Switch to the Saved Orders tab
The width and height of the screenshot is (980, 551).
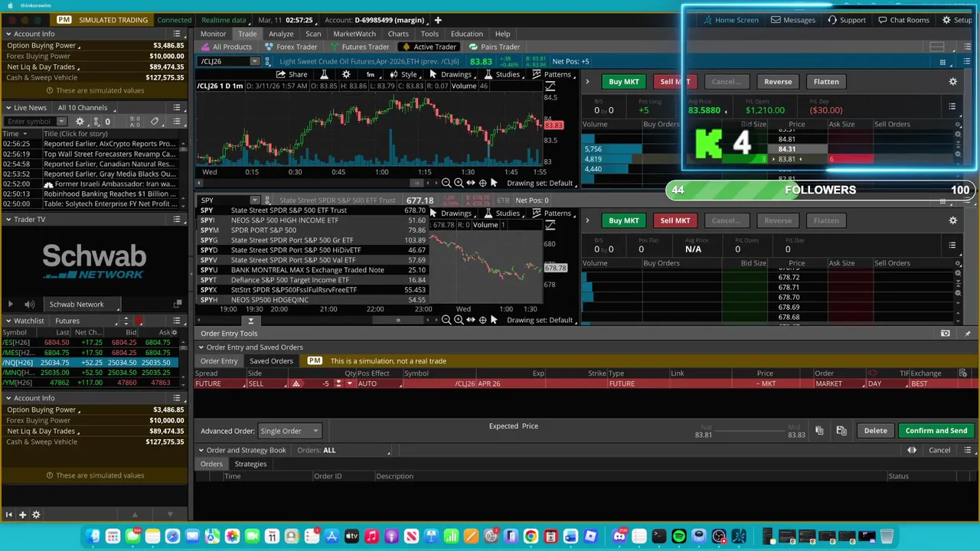pyautogui.click(x=271, y=361)
